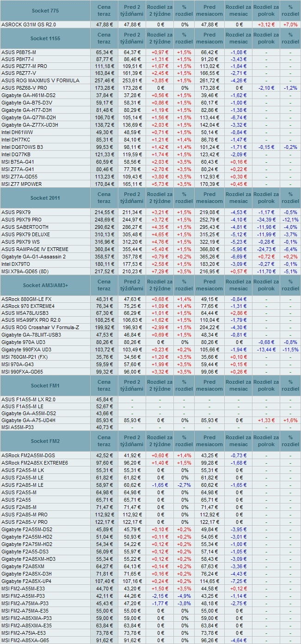Select the Intel DX79TO product name
The height and width of the screenshot is (644, 301).
coord(16,264)
